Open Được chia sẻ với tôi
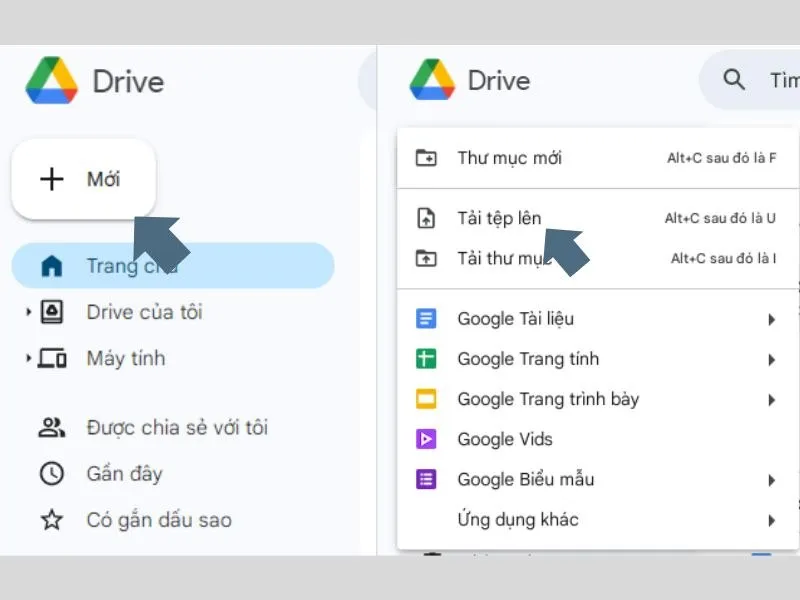This screenshot has height=600, width=800. 173,428
